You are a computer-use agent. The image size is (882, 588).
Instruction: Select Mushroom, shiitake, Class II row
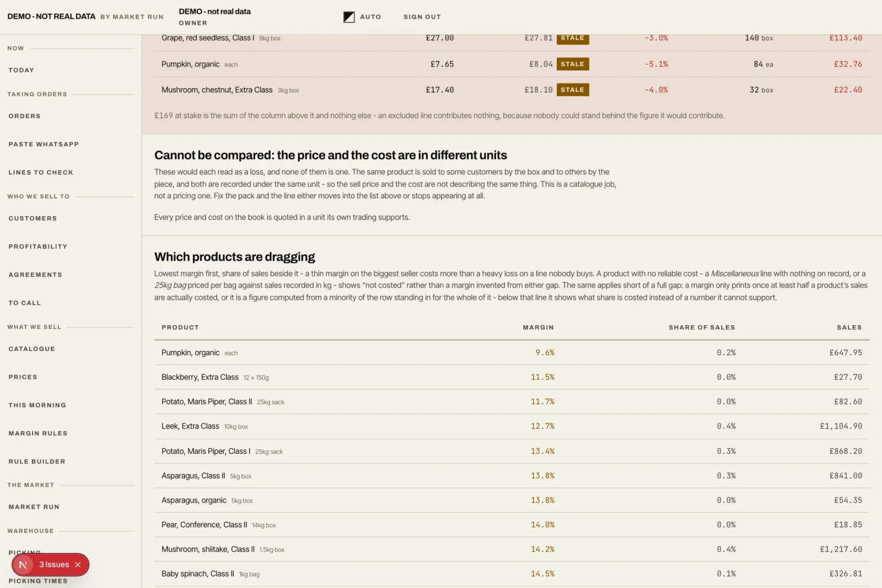point(512,549)
